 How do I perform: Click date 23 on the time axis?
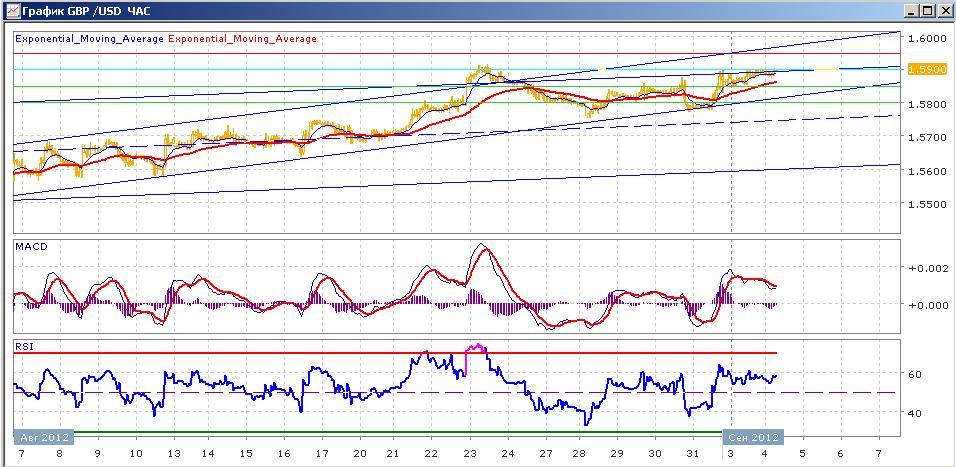(469, 454)
